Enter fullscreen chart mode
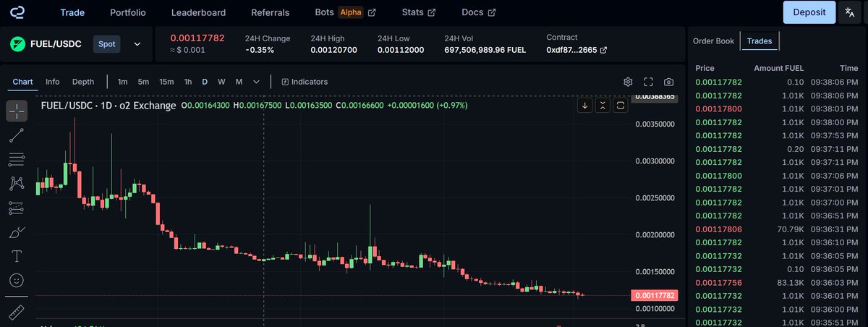This screenshot has width=868, height=327. (648, 82)
